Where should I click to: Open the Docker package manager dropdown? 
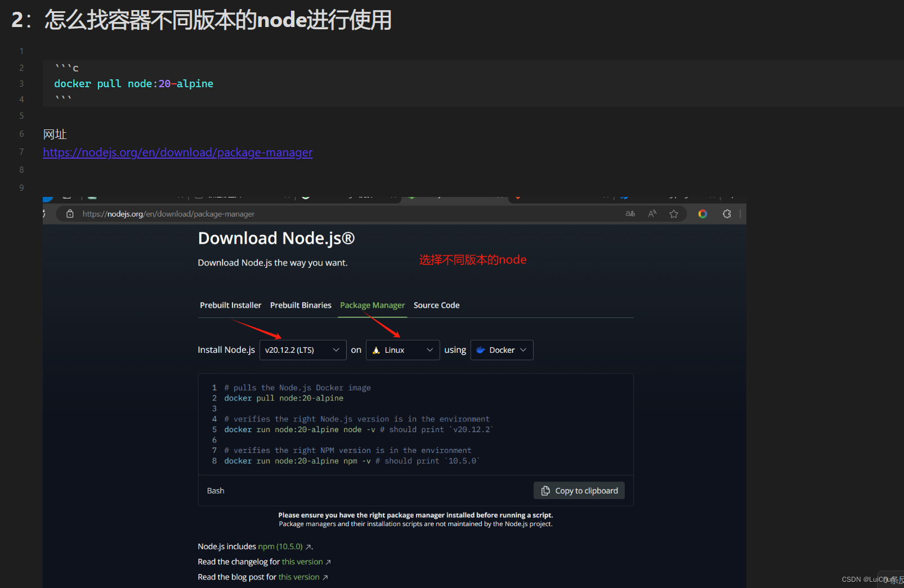(x=502, y=350)
